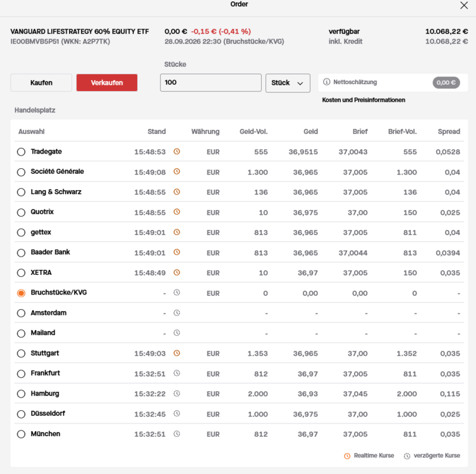This screenshot has height=474, width=476.
Task: Choose the Lang & Schwarz radio option
Action: 21,192
